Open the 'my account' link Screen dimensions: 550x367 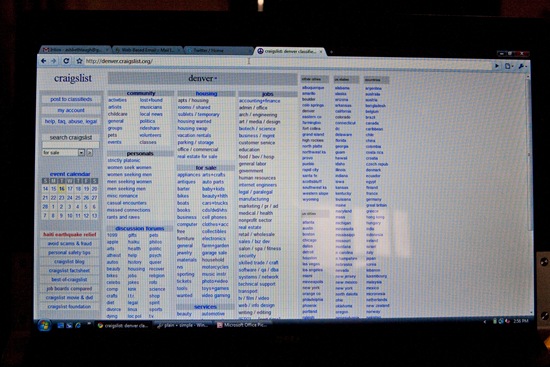pyautogui.click(x=71, y=110)
